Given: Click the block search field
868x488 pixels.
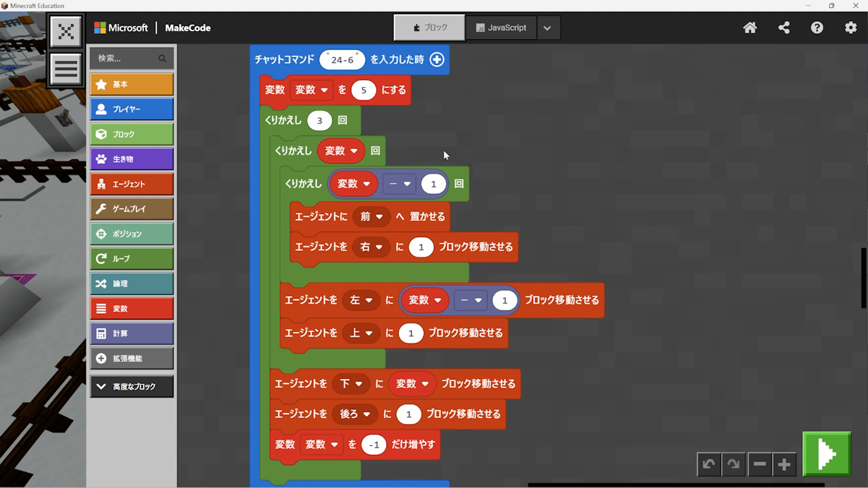Looking at the screenshot, I should click(125, 58).
